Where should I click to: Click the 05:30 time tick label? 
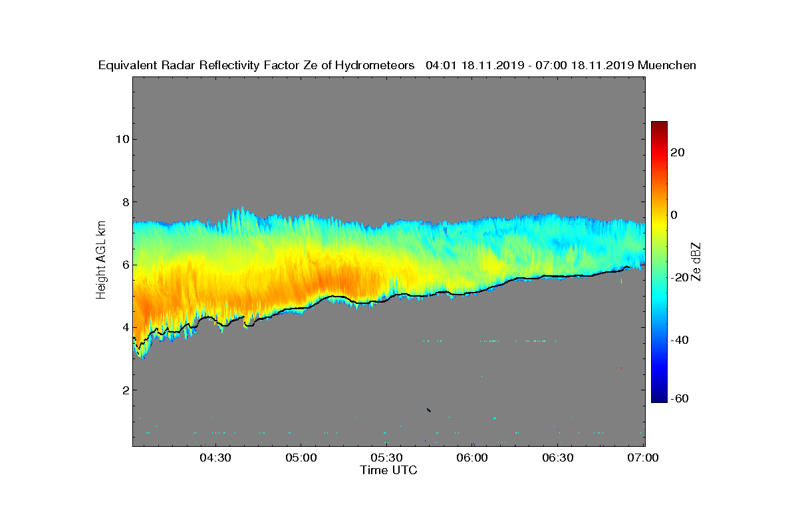tap(387, 458)
